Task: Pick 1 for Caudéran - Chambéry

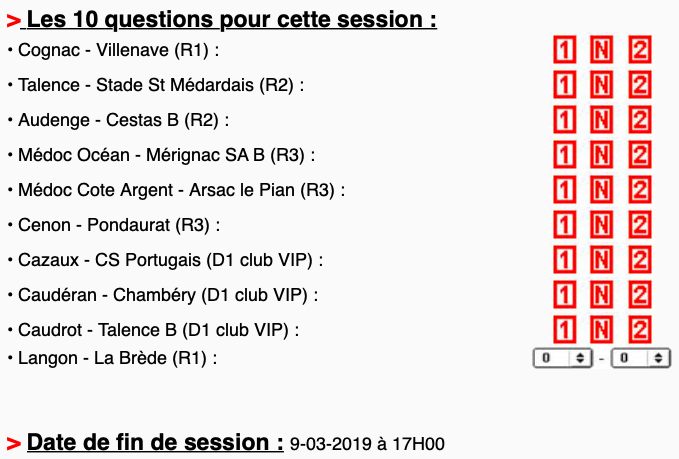Action: pos(565,295)
